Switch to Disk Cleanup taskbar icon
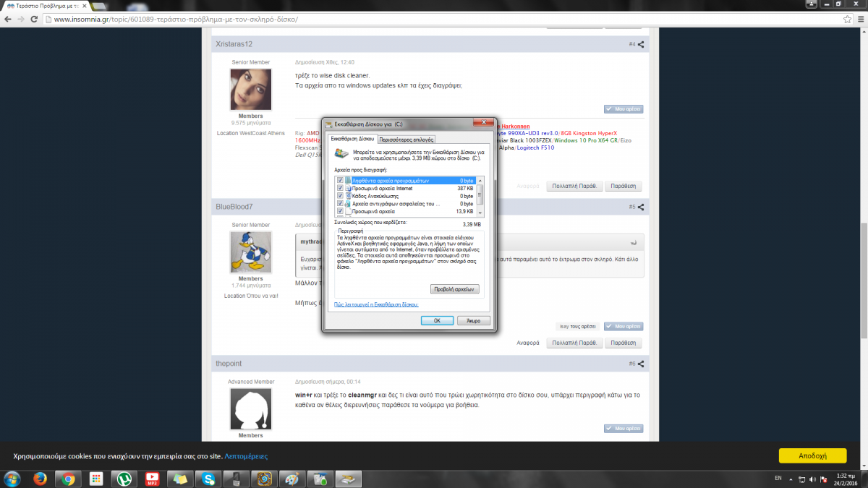Viewport: 868px width, 488px height. pyautogui.click(x=348, y=479)
